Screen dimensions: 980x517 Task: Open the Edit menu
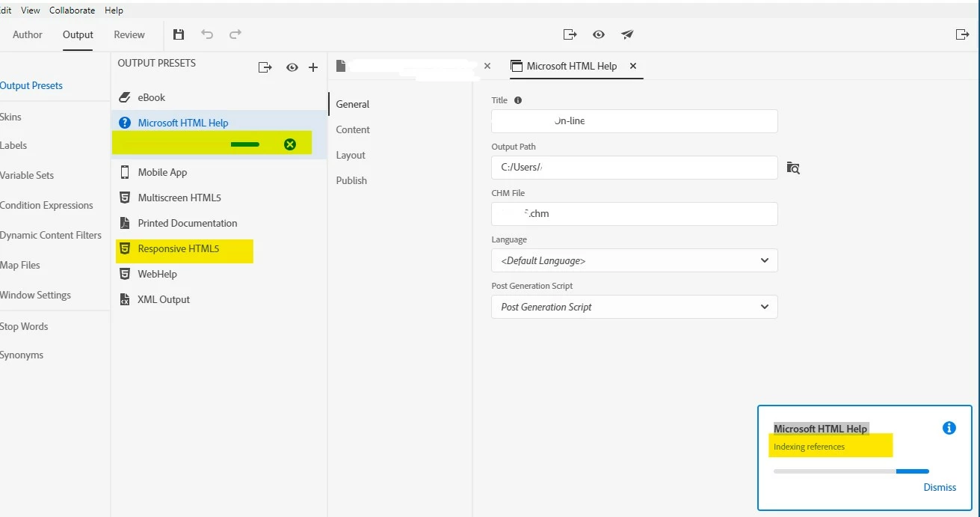click(5, 10)
